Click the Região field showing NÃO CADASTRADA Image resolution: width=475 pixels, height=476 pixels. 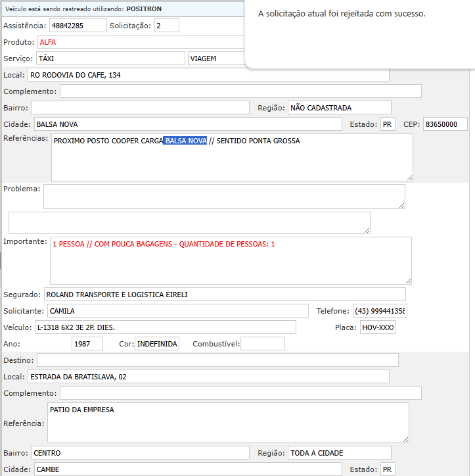[339, 108]
